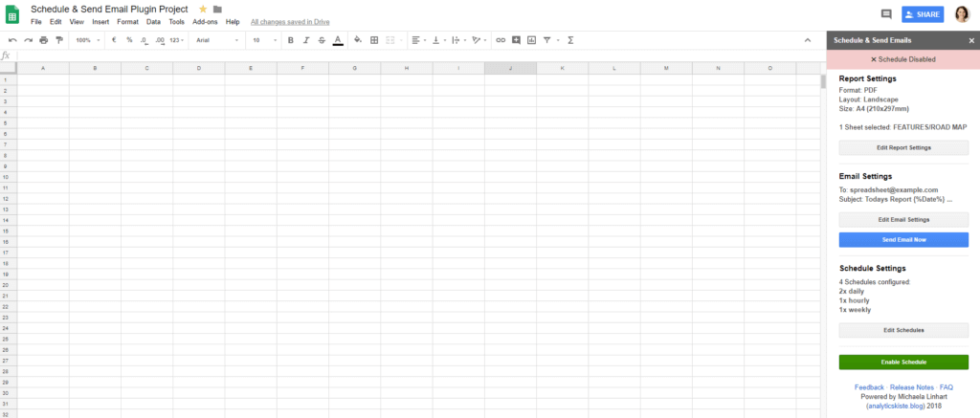Screen dimensions: 980x418
Task: Open the zoom level dropdown 100%
Action: (x=87, y=40)
